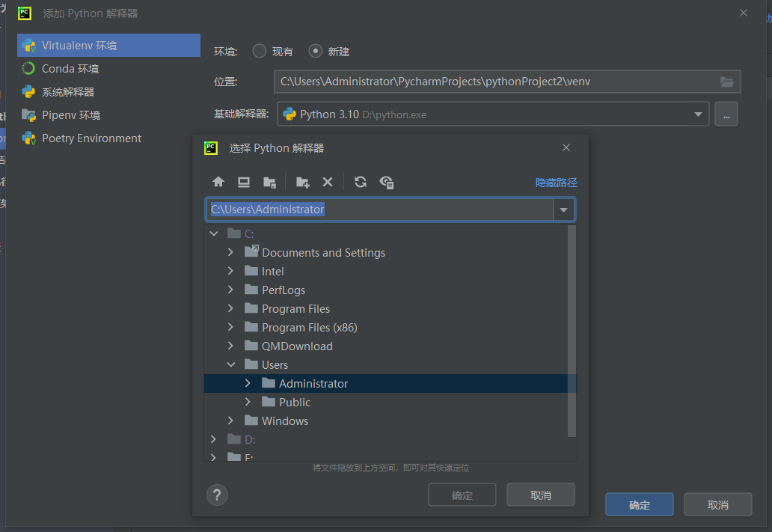This screenshot has width=772, height=532.
Task: Open the help question mark button
Action: [x=217, y=495]
